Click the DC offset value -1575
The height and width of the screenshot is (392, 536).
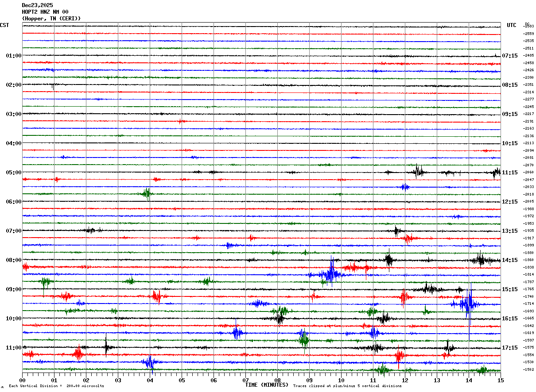point(529,347)
